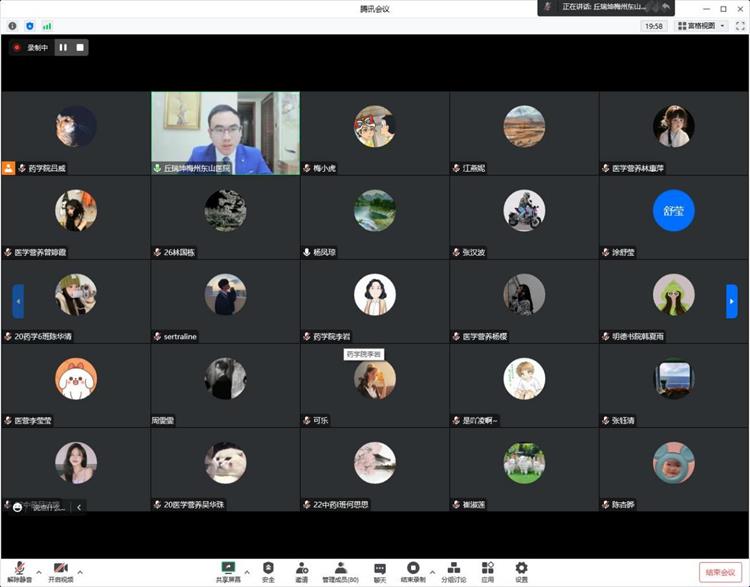750x587 pixels.
Task: Select the 梅小虎 participant tile
Action: [375, 133]
